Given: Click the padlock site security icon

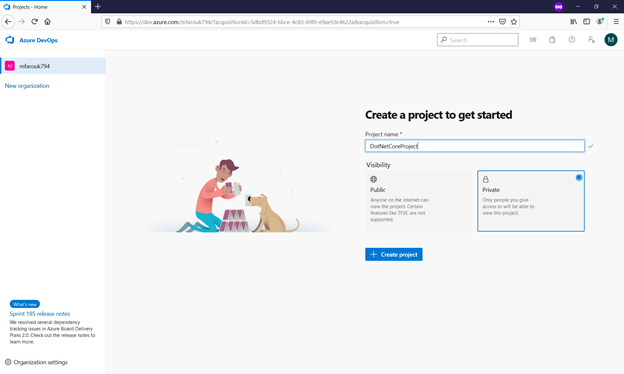Looking at the screenshot, I should (x=119, y=21).
